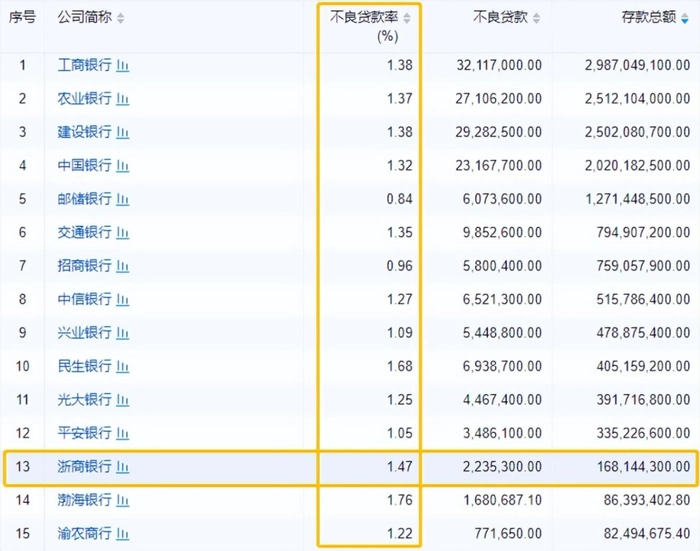Click the chart icon beside 渝农商行
The width and height of the screenshot is (700, 551).
coord(124,534)
